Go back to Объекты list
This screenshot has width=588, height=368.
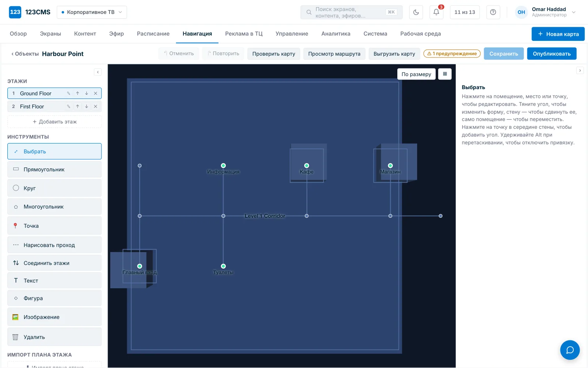[x=25, y=54]
